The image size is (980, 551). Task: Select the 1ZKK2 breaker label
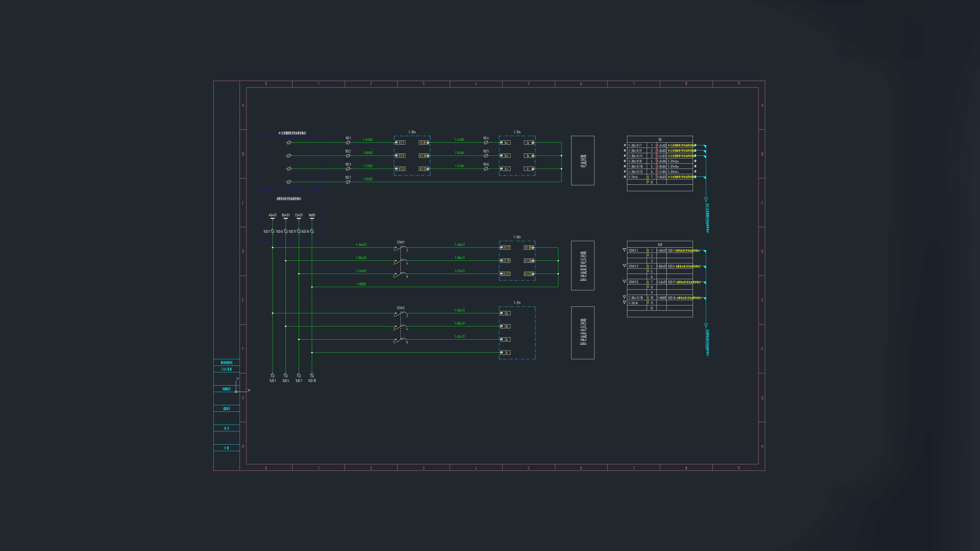tap(401, 308)
